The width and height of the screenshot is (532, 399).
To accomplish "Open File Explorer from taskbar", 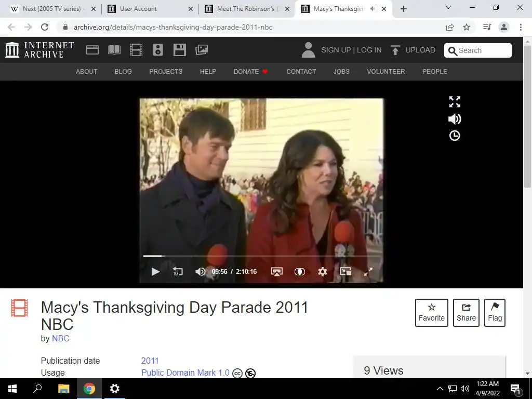I will click(64, 389).
